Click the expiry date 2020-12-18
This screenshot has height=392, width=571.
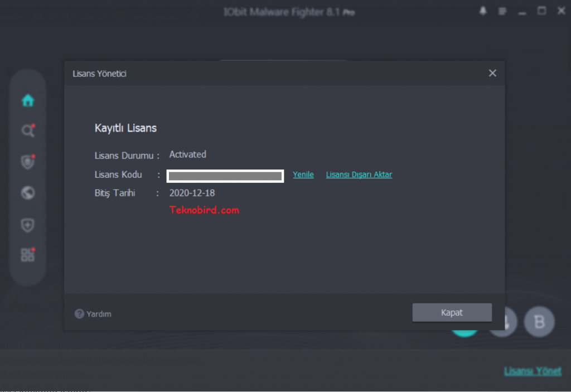click(x=192, y=193)
